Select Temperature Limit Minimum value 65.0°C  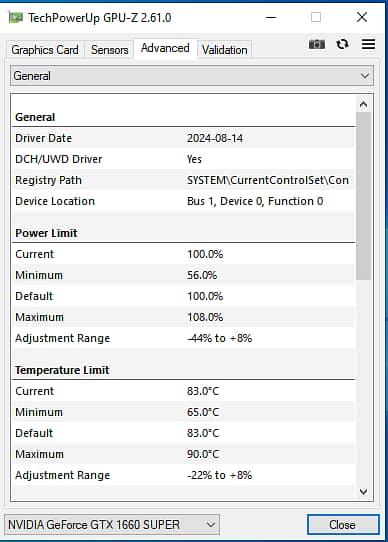point(203,412)
